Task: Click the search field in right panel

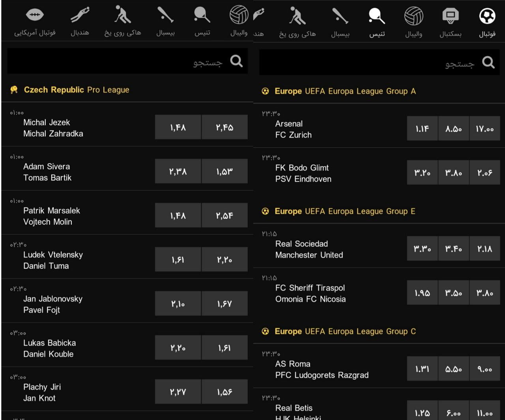Action: coord(367,63)
